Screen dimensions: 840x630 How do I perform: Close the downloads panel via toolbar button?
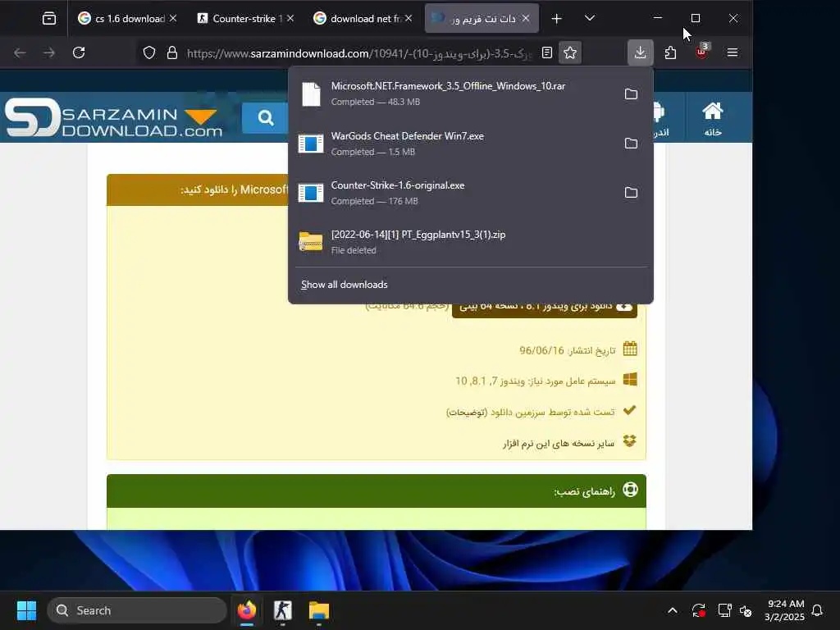[640, 52]
